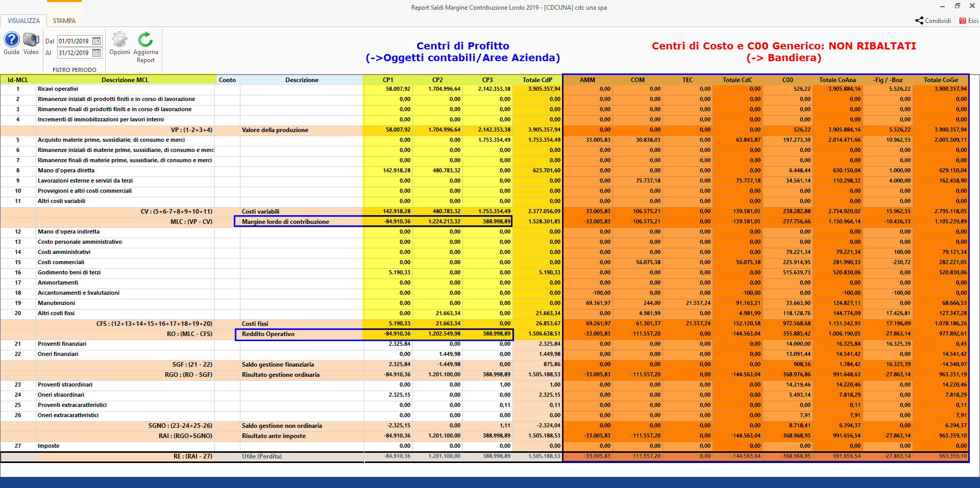
Task: Click the Utile (Perdita) cell
Action: 301,456
